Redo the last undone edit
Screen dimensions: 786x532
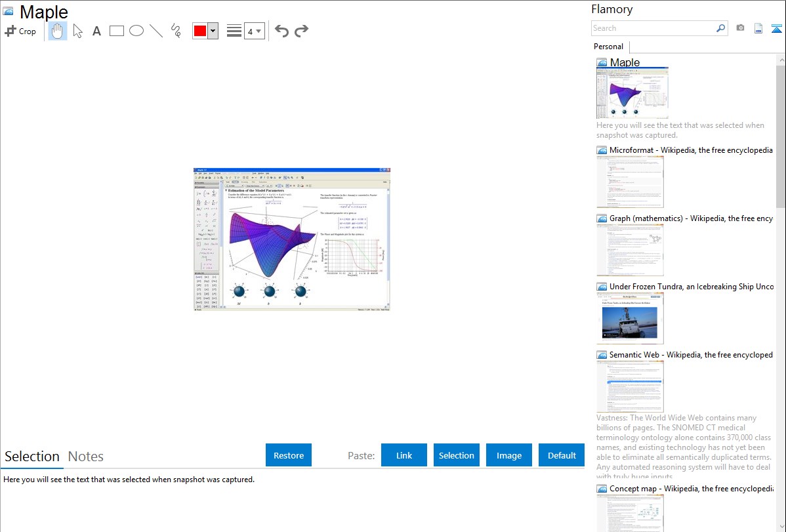pos(301,31)
